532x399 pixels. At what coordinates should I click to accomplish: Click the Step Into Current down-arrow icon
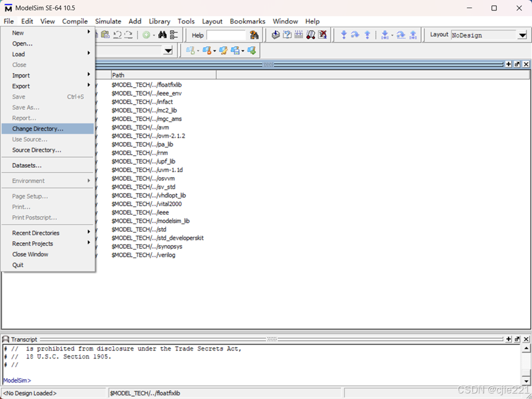pyautogui.click(x=385, y=34)
